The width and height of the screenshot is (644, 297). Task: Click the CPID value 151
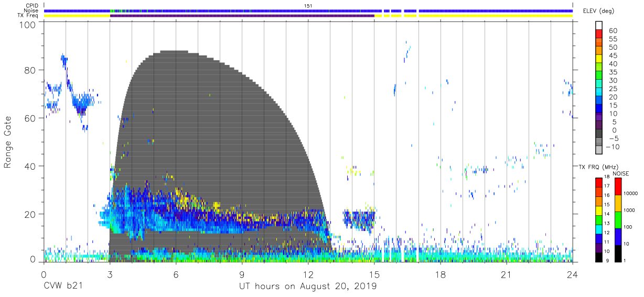tap(308, 6)
